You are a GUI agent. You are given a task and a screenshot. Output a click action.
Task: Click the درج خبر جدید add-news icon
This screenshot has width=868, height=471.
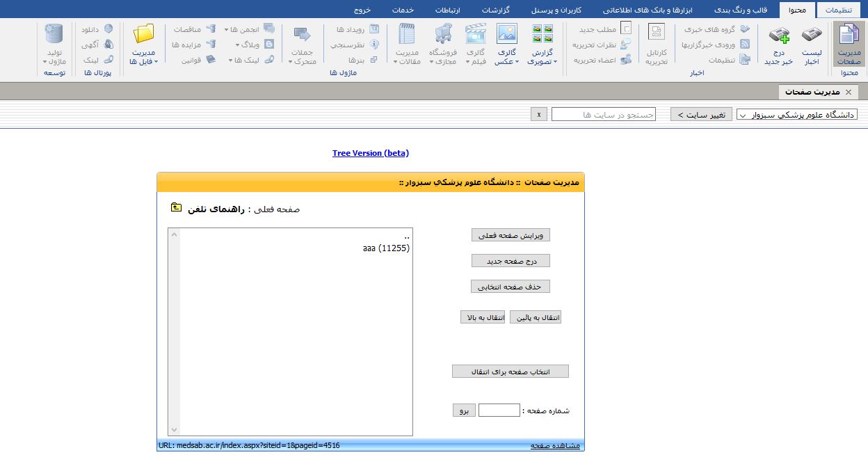coord(779,35)
